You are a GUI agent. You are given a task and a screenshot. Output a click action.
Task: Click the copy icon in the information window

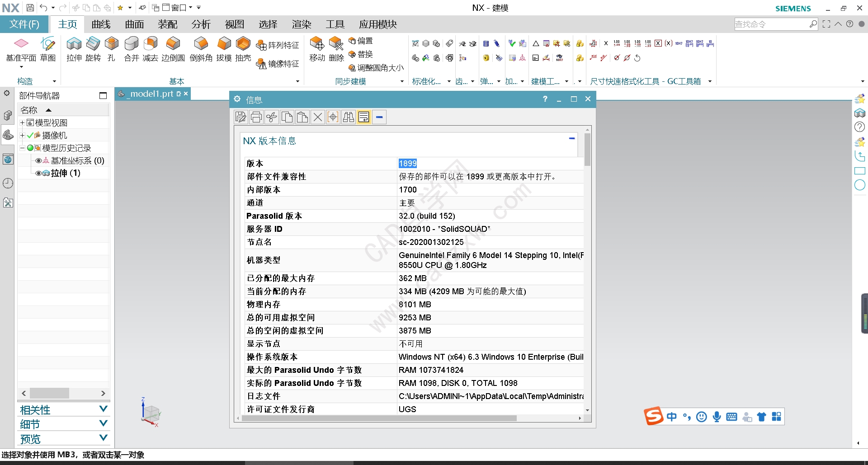[287, 117]
